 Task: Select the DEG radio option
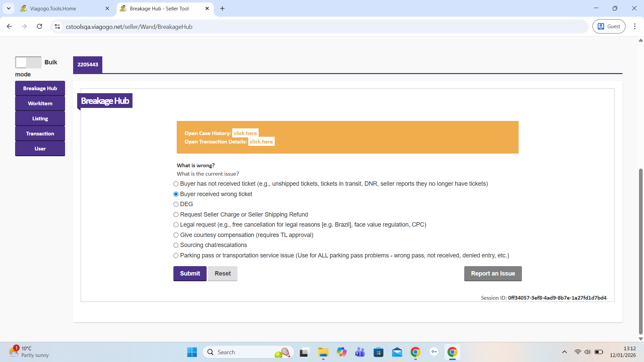pyautogui.click(x=176, y=204)
